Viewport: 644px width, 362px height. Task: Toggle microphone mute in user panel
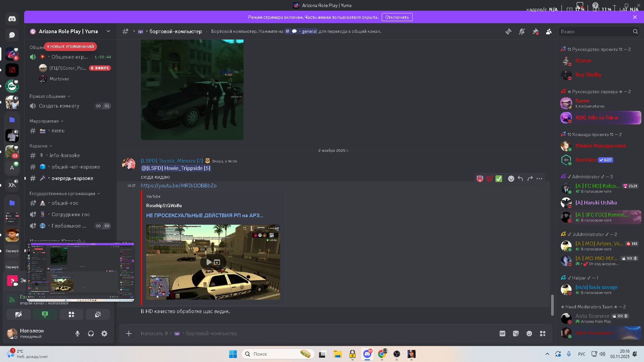click(77, 334)
